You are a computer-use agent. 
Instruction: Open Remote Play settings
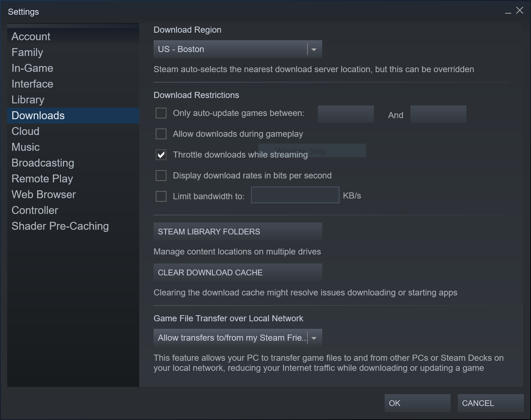point(73,179)
